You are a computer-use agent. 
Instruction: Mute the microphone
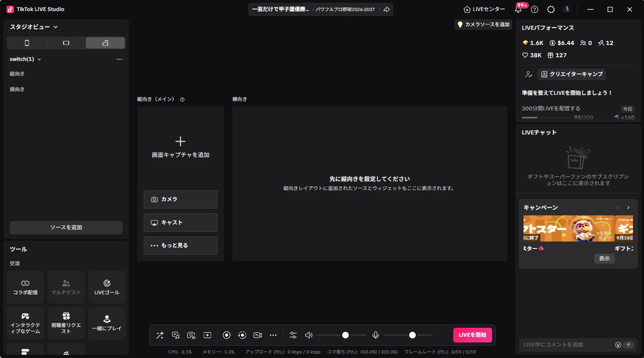(376, 335)
